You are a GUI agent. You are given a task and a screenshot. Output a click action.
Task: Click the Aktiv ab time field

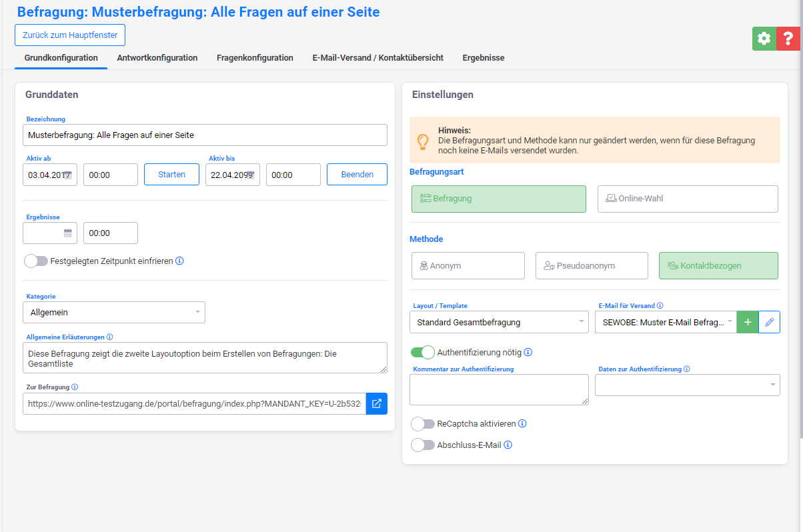(111, 175)
